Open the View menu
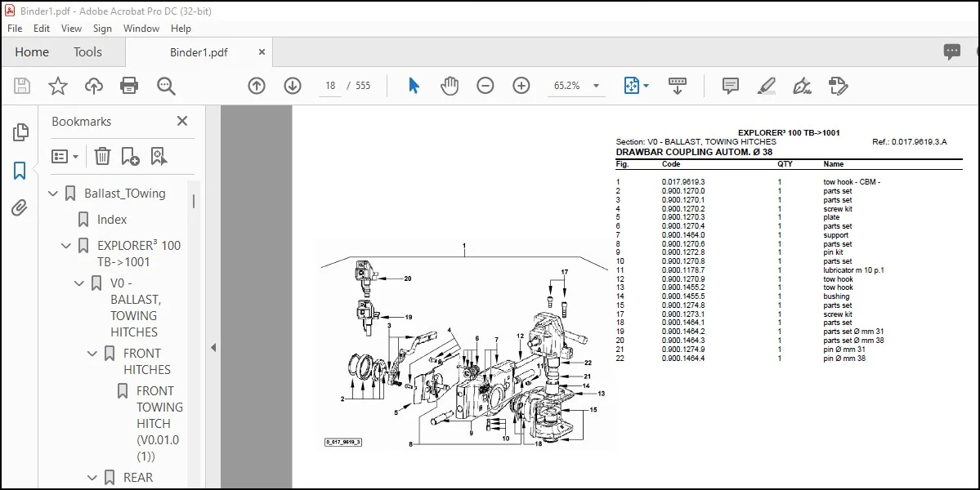 [x=71, y=28]
